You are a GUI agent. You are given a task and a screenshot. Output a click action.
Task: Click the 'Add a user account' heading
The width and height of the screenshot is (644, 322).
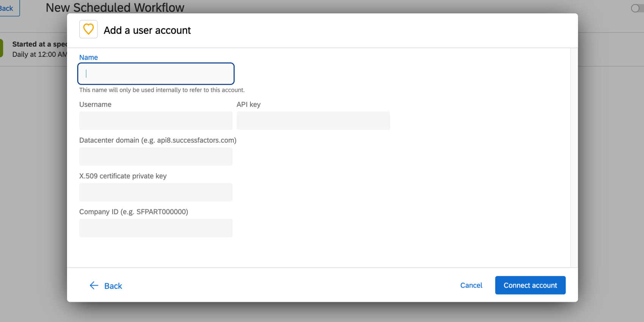pos(147,30)
